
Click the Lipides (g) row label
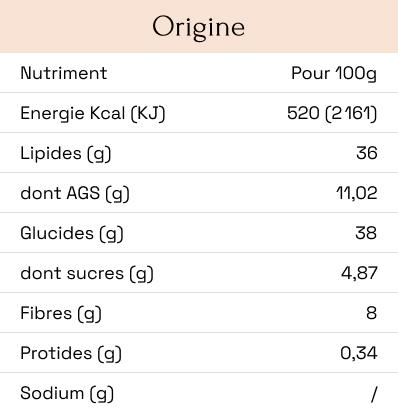[66, 153]
